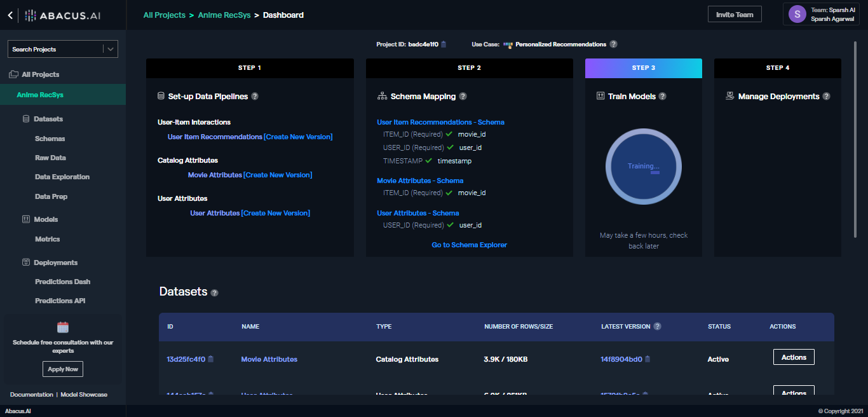Image resolution: width=868 pixels, height=417 pixels.
Task: Click the circular Training progress indicator
Action: pyautogui.click(x=643, y=167)
